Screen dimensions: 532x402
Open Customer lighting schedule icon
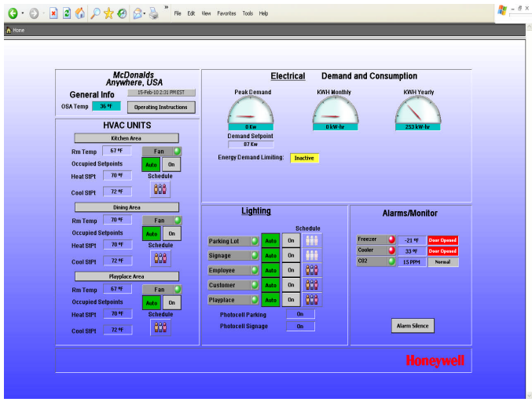coord(312,285)
